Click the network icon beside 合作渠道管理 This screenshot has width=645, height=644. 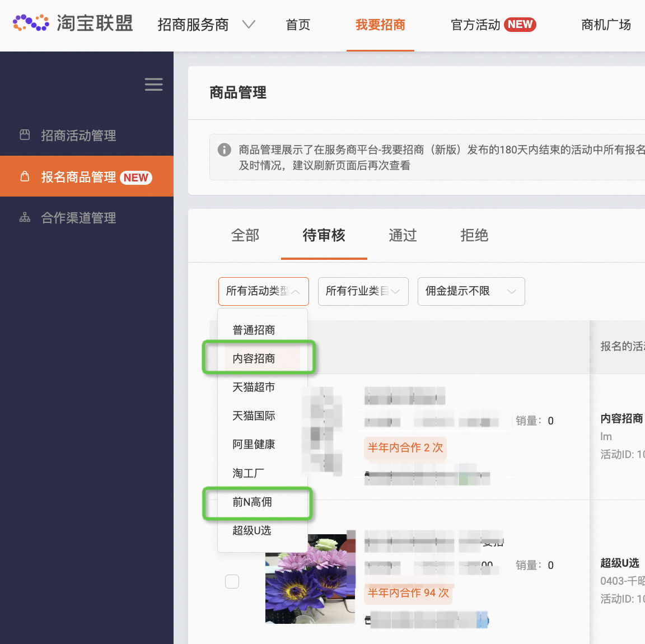tap(25, 218)
